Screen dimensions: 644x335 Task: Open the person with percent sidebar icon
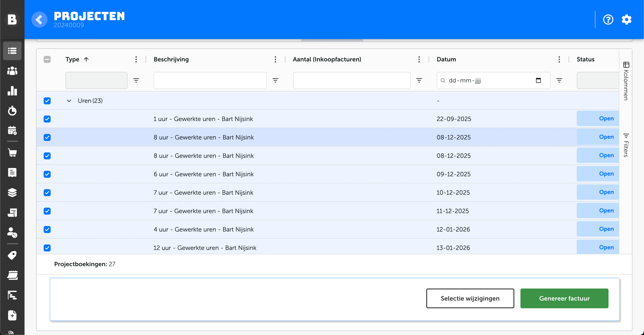click(12, 232)
